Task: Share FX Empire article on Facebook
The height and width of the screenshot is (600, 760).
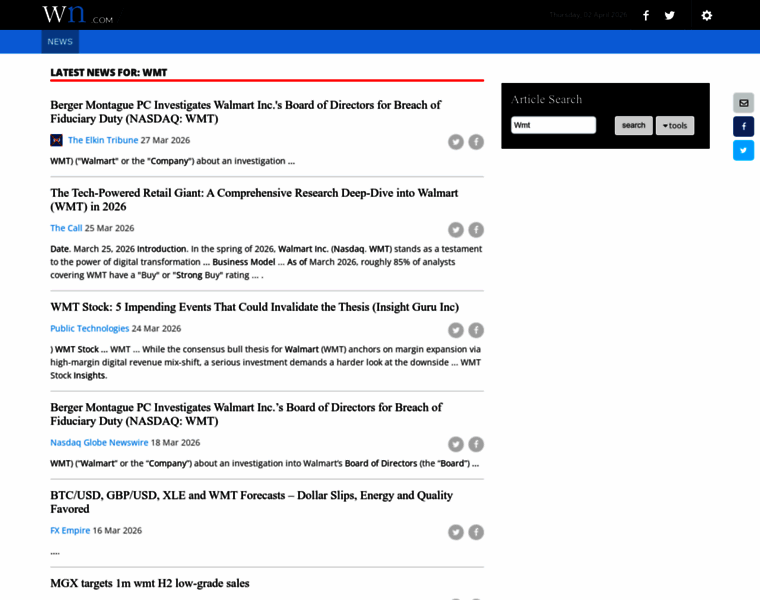Action: 476,532
